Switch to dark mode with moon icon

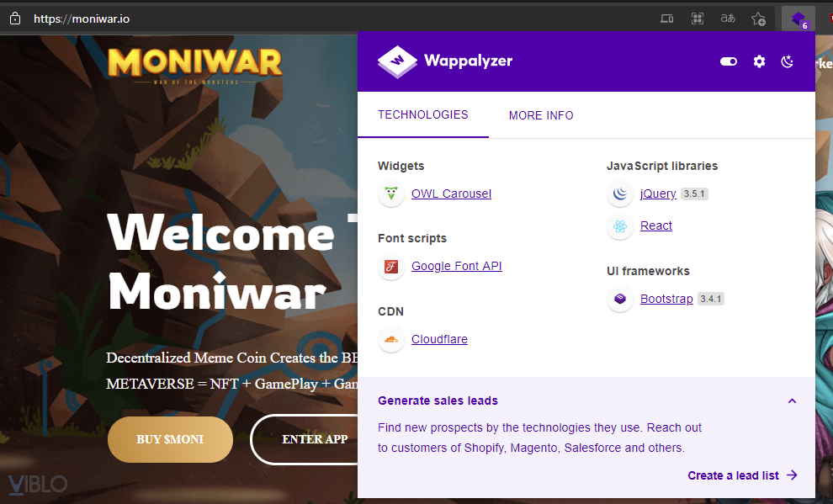click(x=788, y=61)
